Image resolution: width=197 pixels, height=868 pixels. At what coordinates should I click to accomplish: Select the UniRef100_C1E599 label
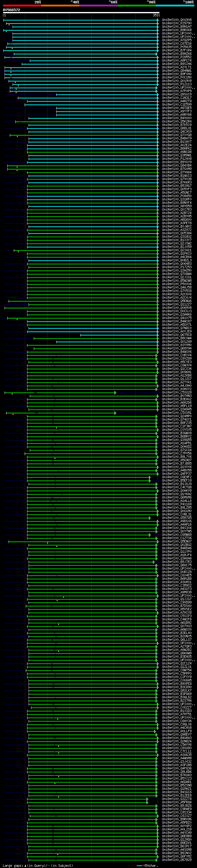click(176, 104)
